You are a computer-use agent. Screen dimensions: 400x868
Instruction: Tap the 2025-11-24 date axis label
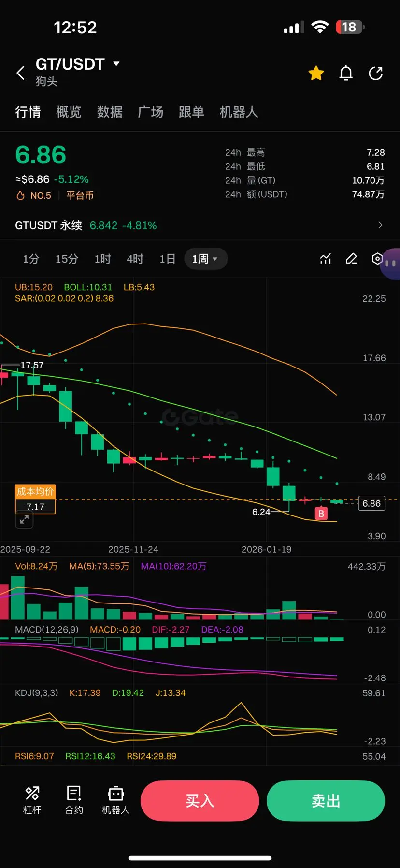(133, 549)
